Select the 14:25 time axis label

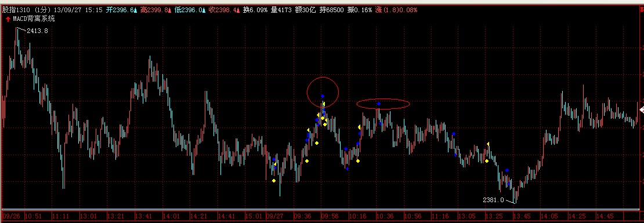point(577,215)
